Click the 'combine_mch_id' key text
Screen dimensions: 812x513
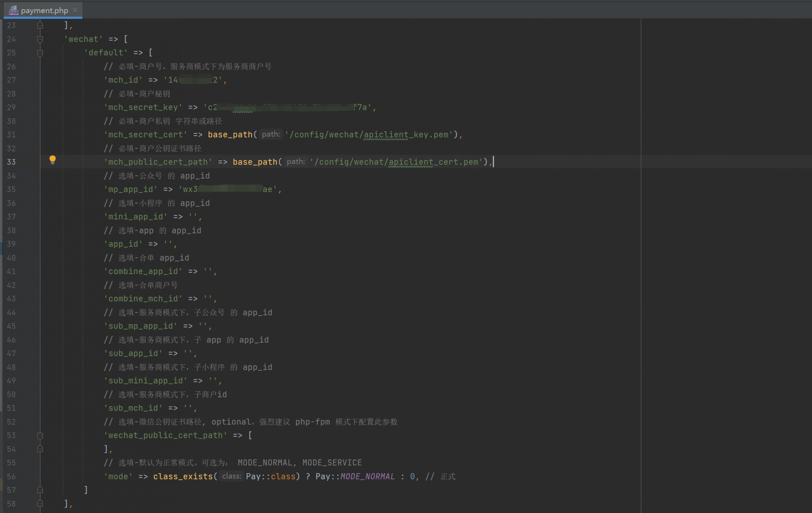143,298
